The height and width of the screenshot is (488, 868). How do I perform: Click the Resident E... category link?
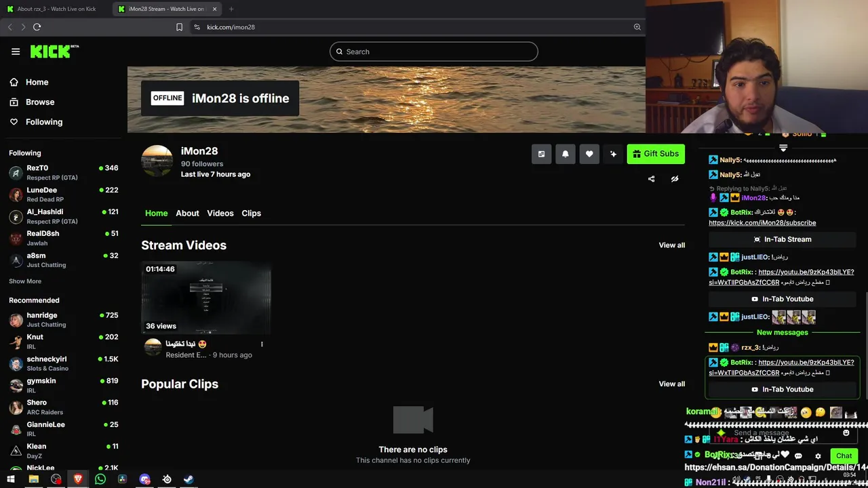pyautogui.click(x=186, y=355)
